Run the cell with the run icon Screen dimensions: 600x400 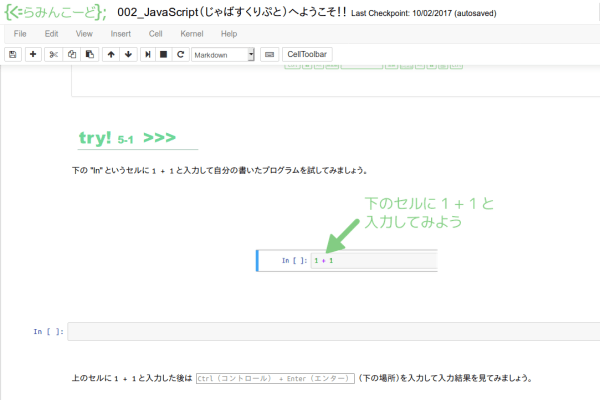147,54
